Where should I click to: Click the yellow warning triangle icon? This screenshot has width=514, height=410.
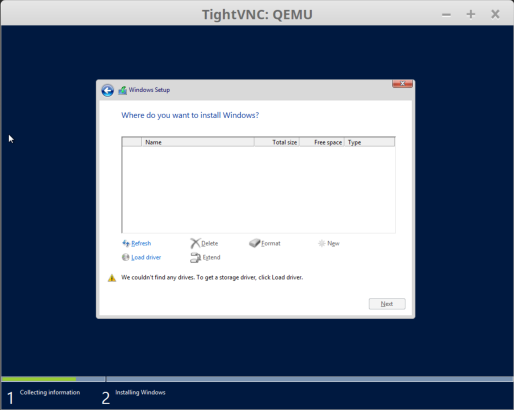coord(112,278)
